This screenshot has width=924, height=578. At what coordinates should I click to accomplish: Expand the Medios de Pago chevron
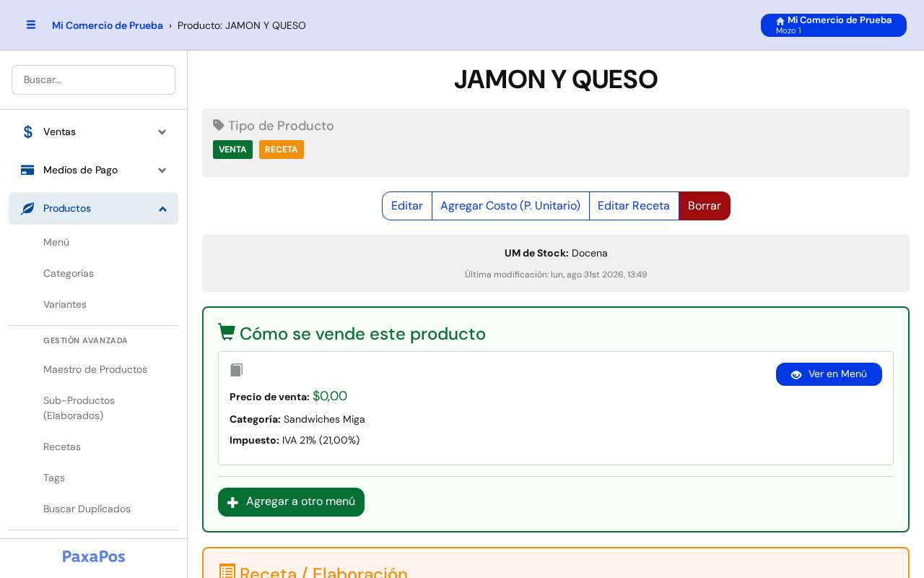pos(162,170)
